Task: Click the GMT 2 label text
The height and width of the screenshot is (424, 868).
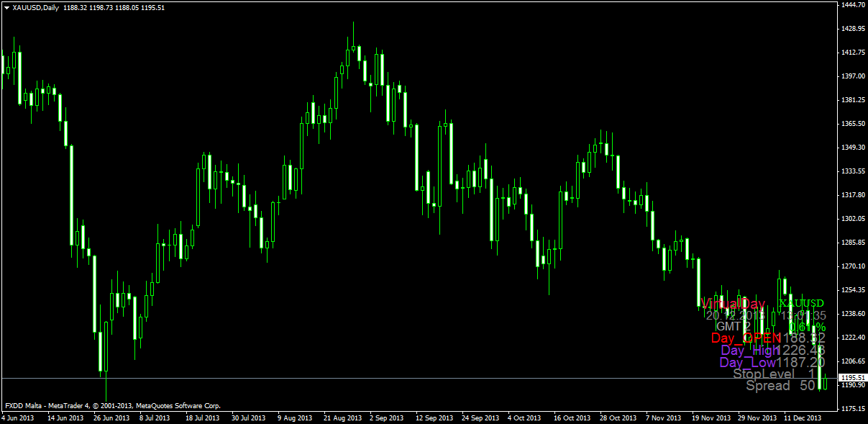Action: click(734, 327)
